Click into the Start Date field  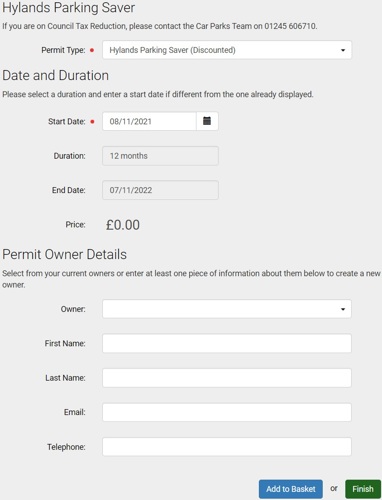(x=149, y=121)
